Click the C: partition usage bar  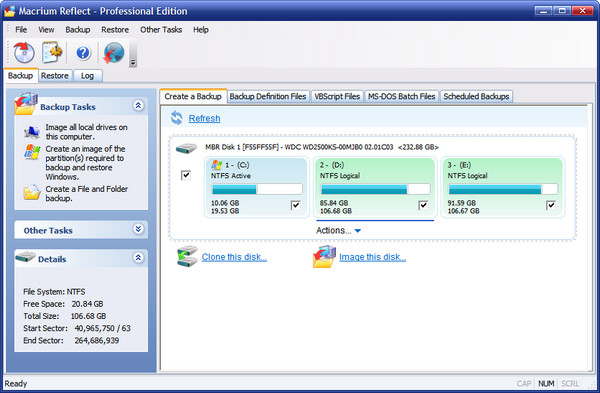(x=257, y=189)
